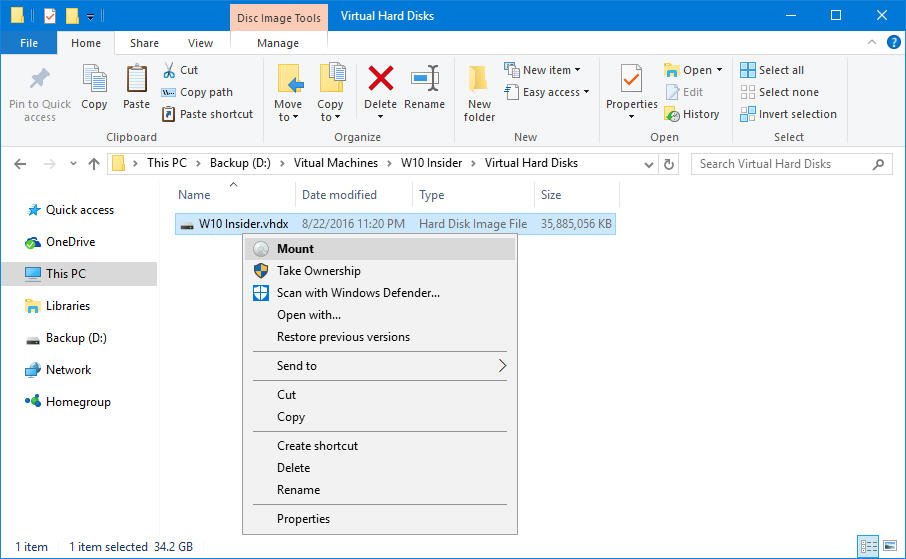Screen dimensions: 906x559
Task: Choose Mount from the context menu
Action: [x=380, y=249]
